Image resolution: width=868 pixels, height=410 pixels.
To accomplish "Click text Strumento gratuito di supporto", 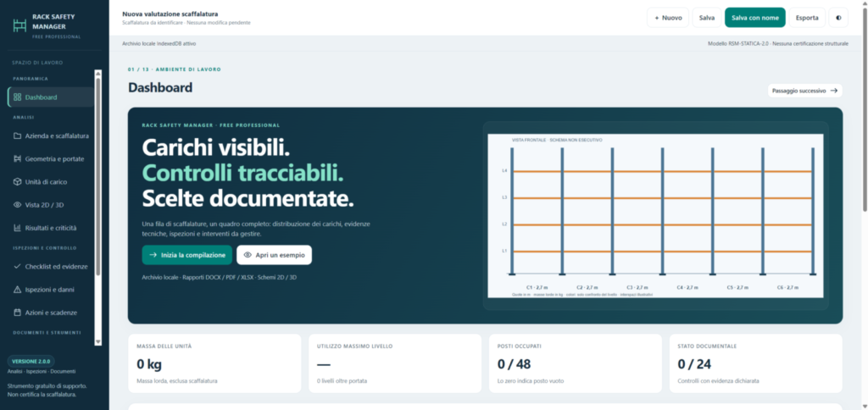I will [47, 386].
